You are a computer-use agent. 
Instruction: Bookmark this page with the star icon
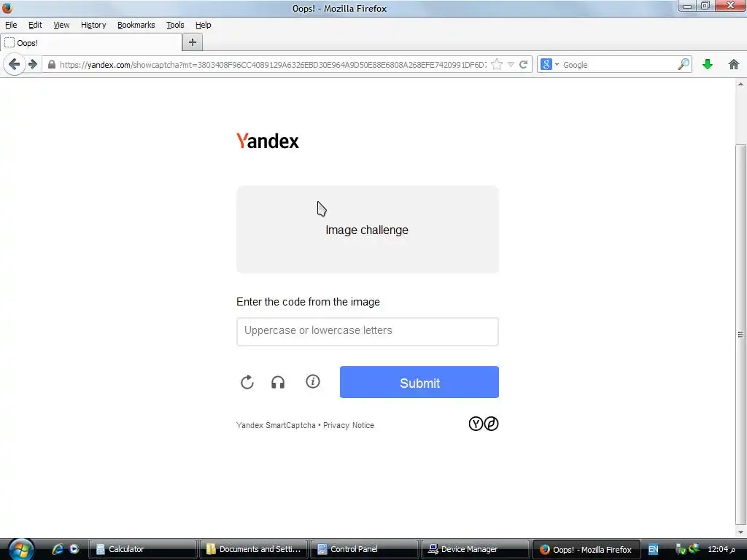[496, 65]
